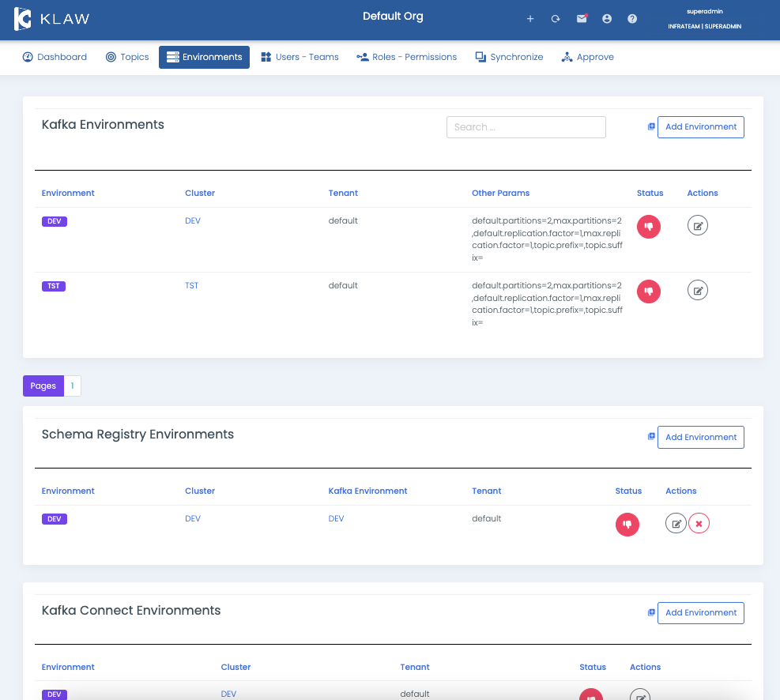Image resolution: width=780 pixels, height=700 pixels.
Task: Edit the DEV Kafka environment
Action: coord(698,226)
